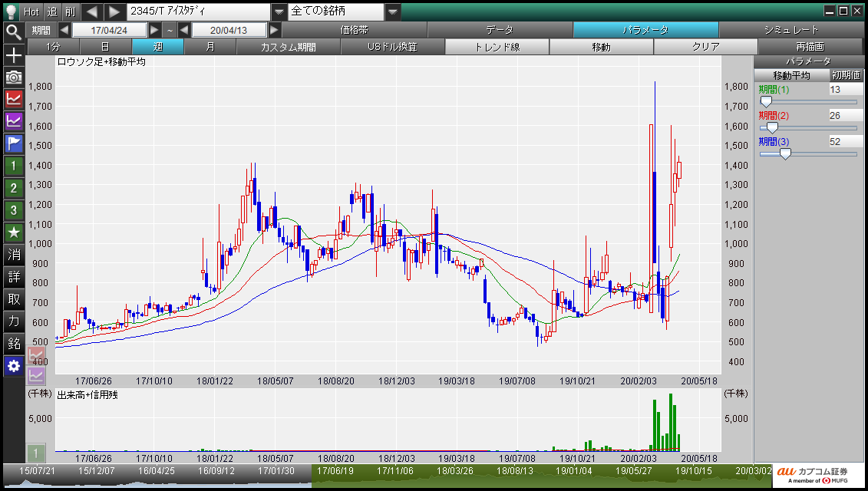Open the シミュレート tab

(x=792, y=30)
